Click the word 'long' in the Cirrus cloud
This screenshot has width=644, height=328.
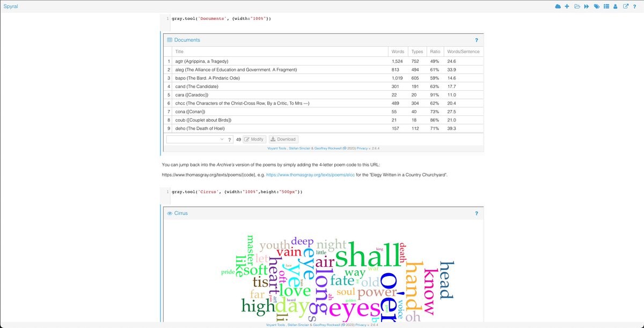point(324,293)
